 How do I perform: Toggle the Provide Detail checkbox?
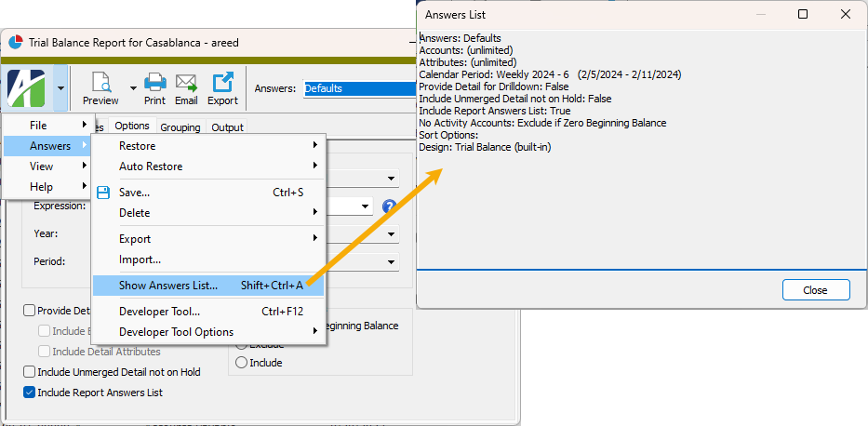pyautogui.click(x=30, y=311)
